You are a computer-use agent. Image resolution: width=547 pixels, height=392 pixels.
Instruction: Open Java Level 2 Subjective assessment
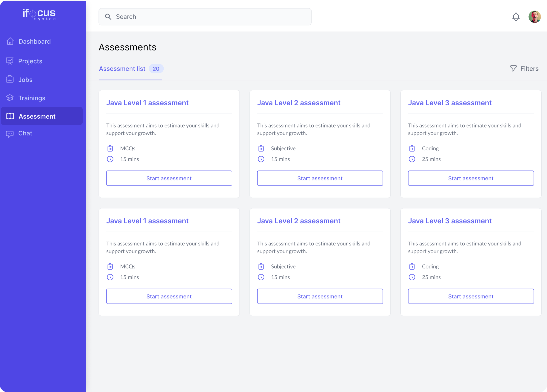tap(320, 178)
